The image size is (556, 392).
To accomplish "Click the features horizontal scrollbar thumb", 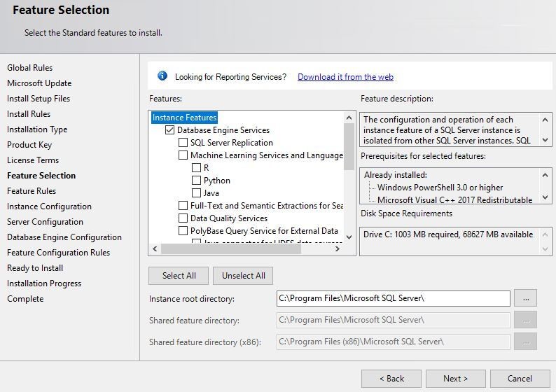I will 231,248.
